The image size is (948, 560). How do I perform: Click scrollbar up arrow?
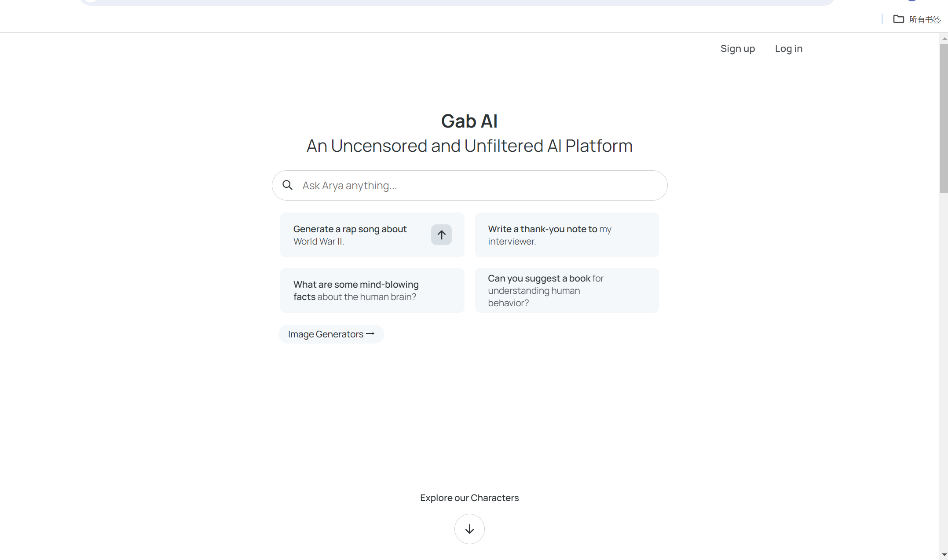click(x=944, y=39)
